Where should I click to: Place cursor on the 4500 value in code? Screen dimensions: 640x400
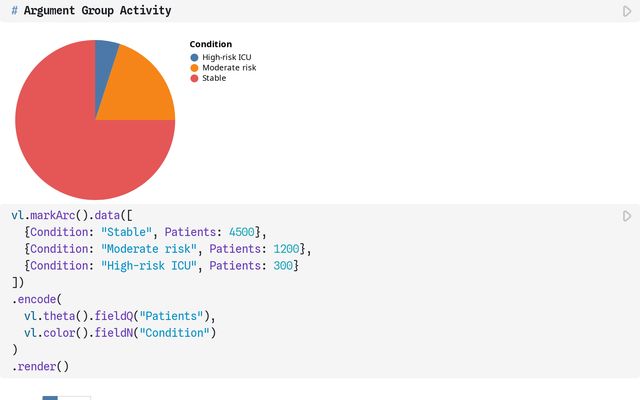[x=242, y=232]
